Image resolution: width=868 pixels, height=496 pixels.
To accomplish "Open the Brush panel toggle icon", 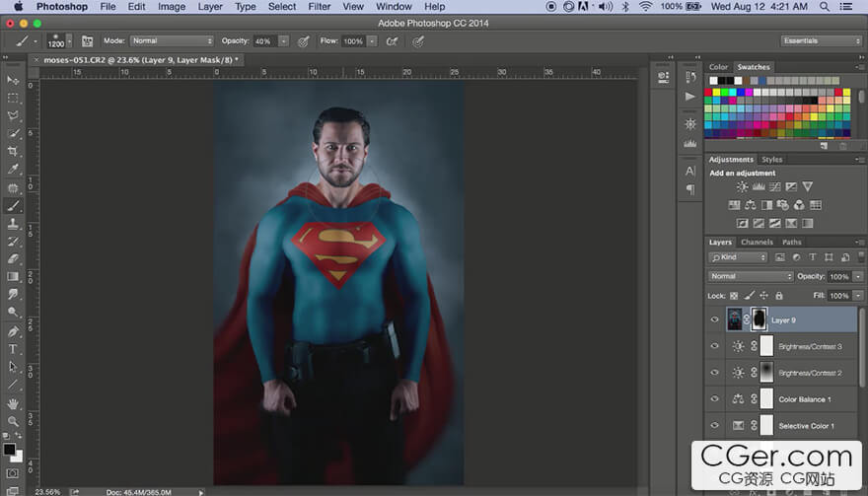I will (87, 41).
